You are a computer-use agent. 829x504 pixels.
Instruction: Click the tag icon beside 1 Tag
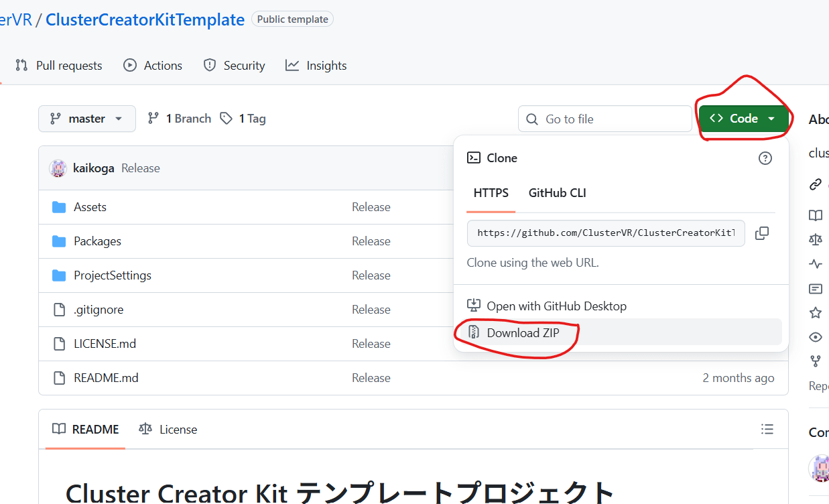click(x=227, y=119)
